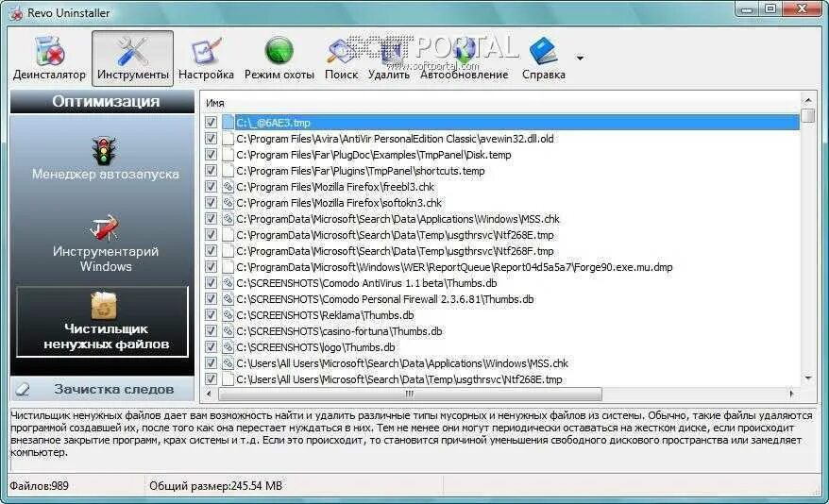829x504 pixels.
Task: Click the vertical scrollbar thumb
Action: pos(808,116)
